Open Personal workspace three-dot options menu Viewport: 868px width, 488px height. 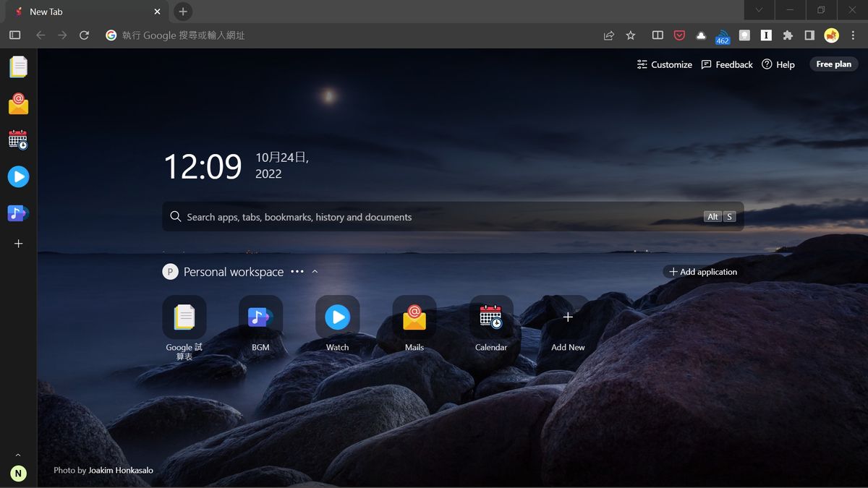tap(297, 272)
